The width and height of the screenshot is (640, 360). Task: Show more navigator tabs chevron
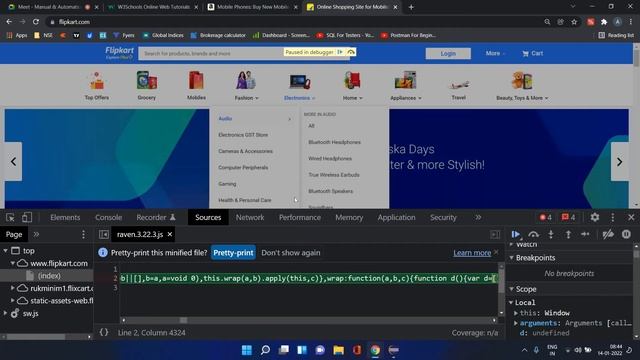click(x=36, y=234)
